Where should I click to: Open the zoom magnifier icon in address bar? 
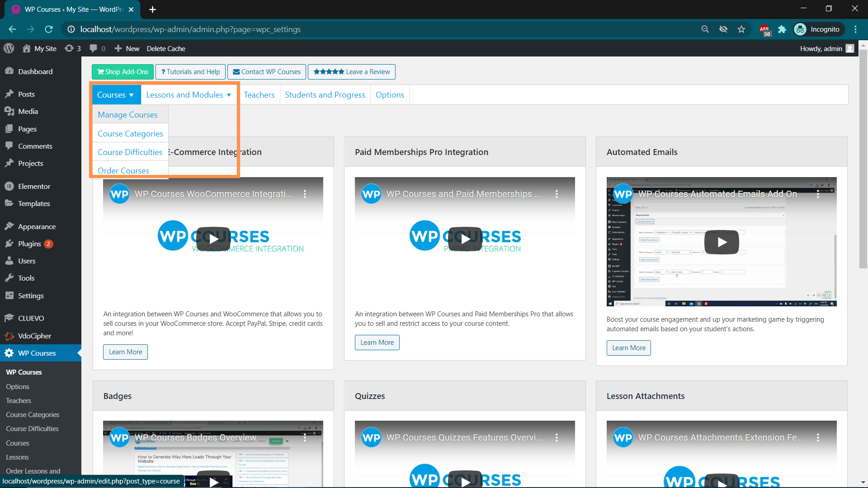(705, 29)
